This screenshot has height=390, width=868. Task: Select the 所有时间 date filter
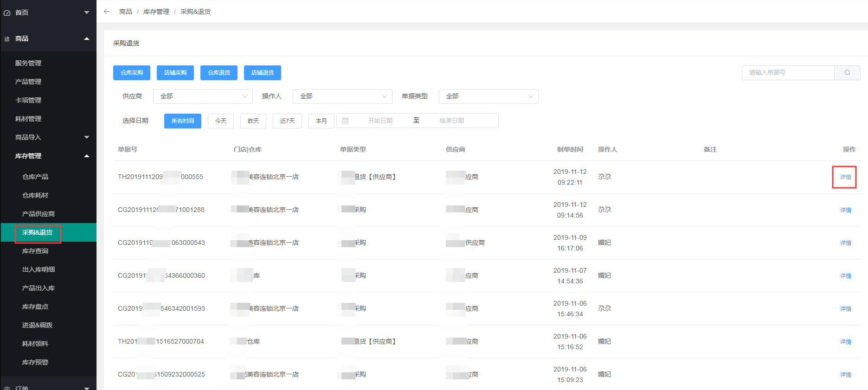[182, 121]
